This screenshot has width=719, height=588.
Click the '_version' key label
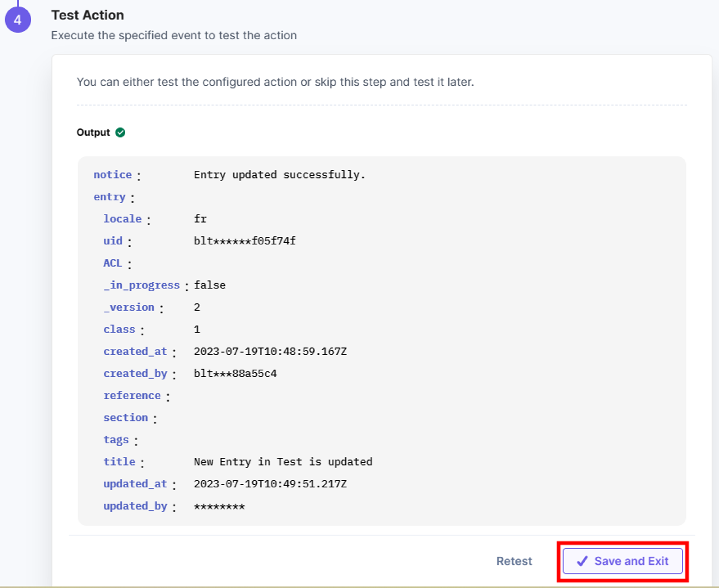click(x=129, y=307)
